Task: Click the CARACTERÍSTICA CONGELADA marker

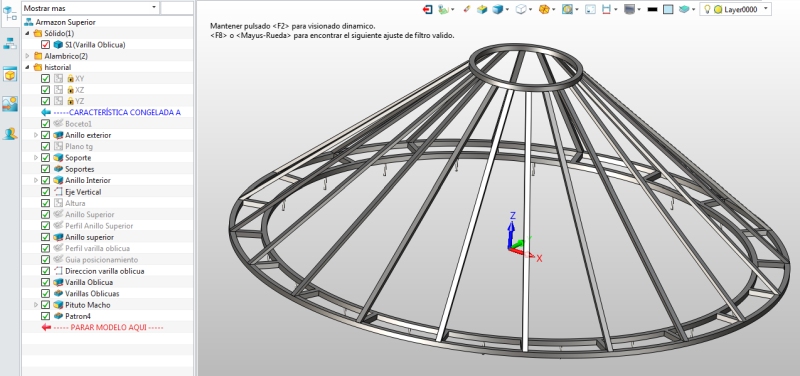Action: (111, 112)
